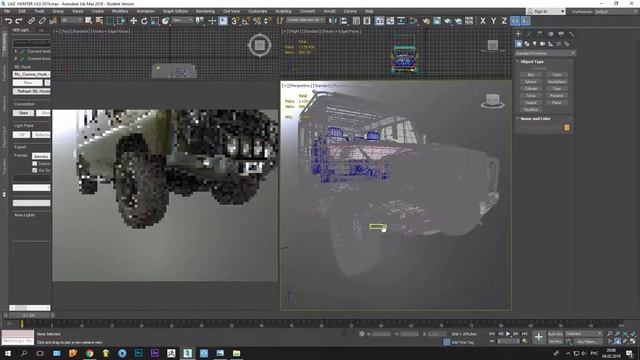Select the Cameras category icon

542,44
